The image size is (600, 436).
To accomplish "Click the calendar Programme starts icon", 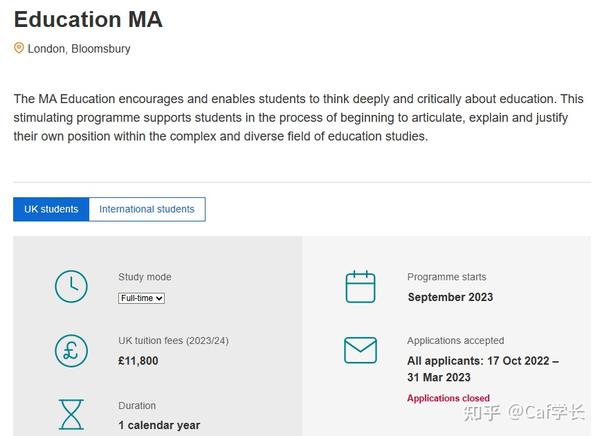I will [360, 287].
